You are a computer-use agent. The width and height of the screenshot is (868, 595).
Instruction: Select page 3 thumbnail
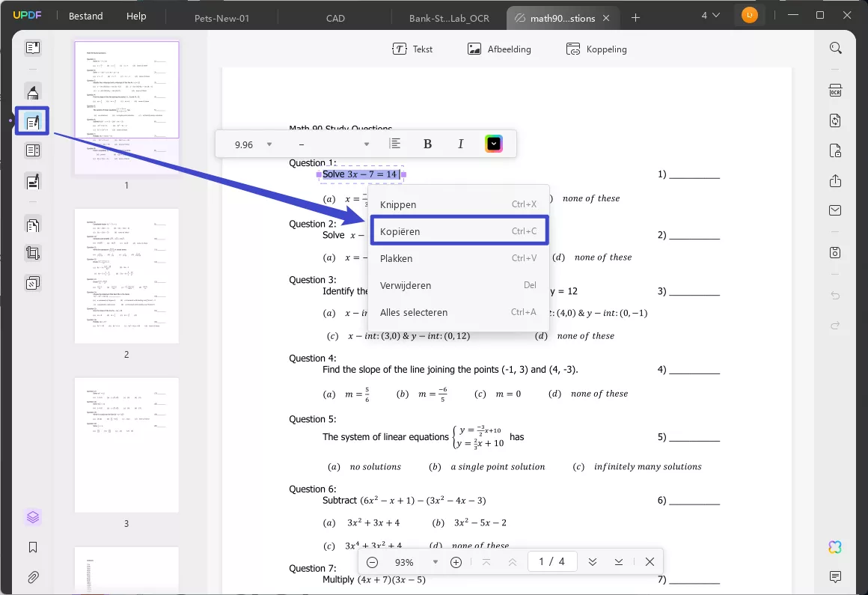126,445
